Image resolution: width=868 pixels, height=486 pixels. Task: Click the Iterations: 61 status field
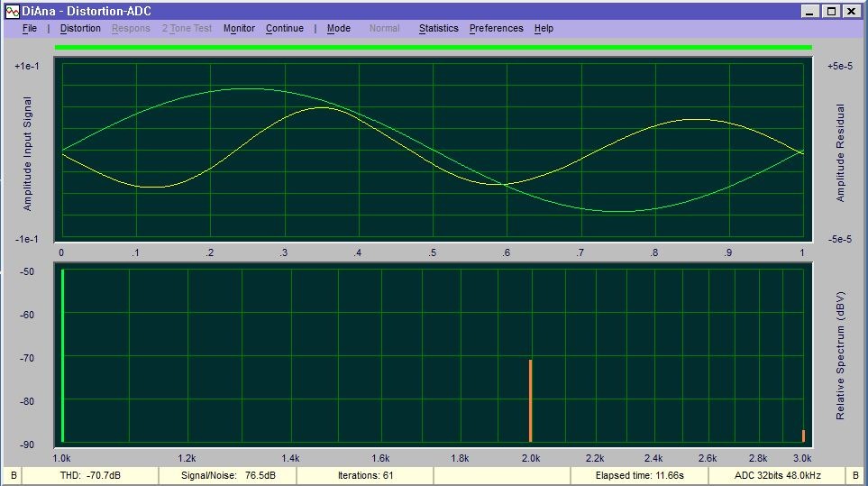coord(365,475)
